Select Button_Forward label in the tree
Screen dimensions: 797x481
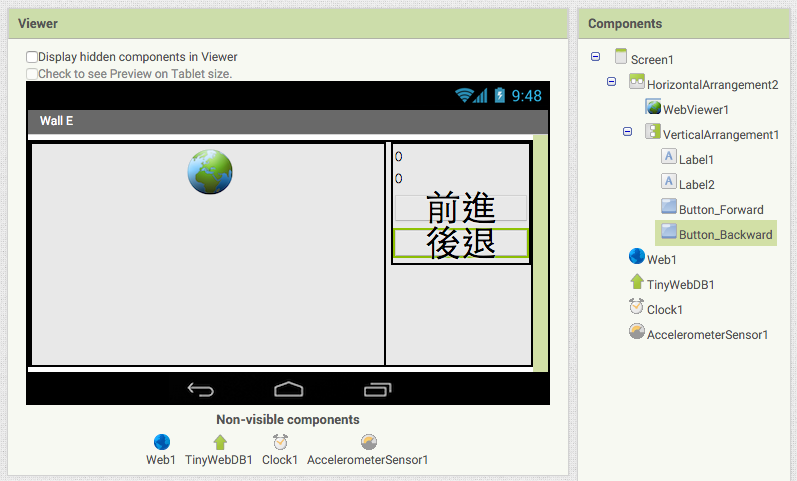[x=721, y=209]
